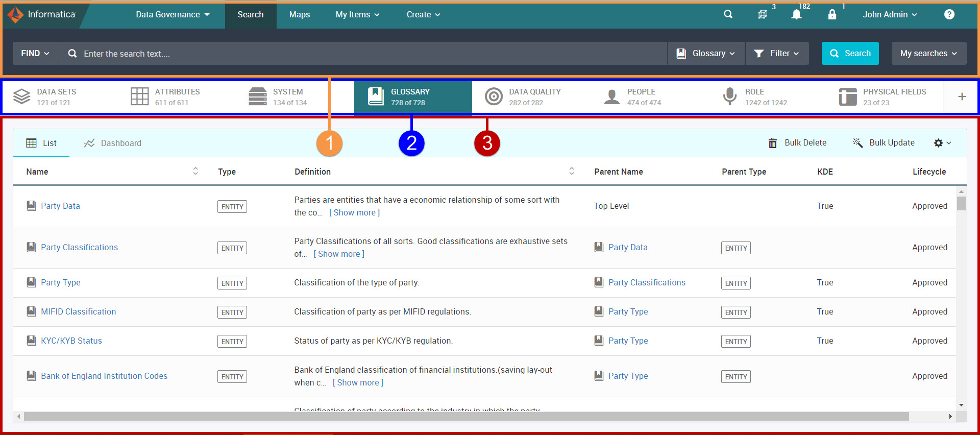Open Party Classifications parent name link
Viewport: 980px width, 435px height.
(x=647, y=282)
